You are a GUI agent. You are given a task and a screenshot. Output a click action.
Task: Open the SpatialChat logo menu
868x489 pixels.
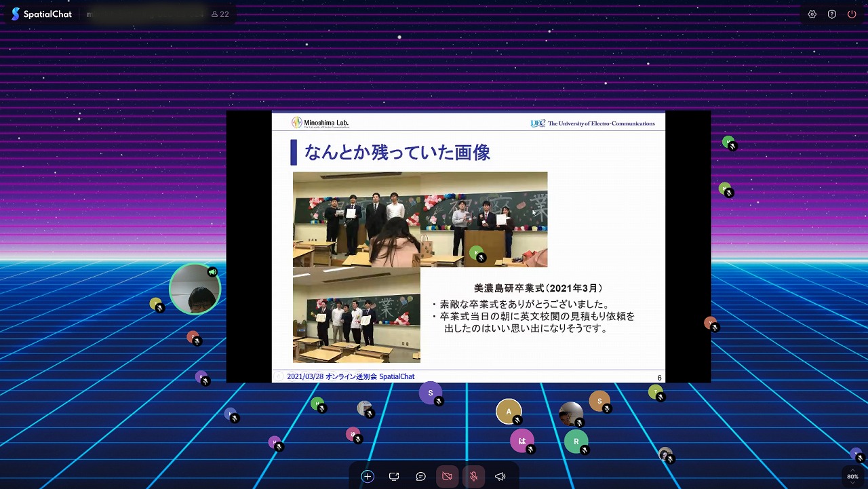point(41,14)
